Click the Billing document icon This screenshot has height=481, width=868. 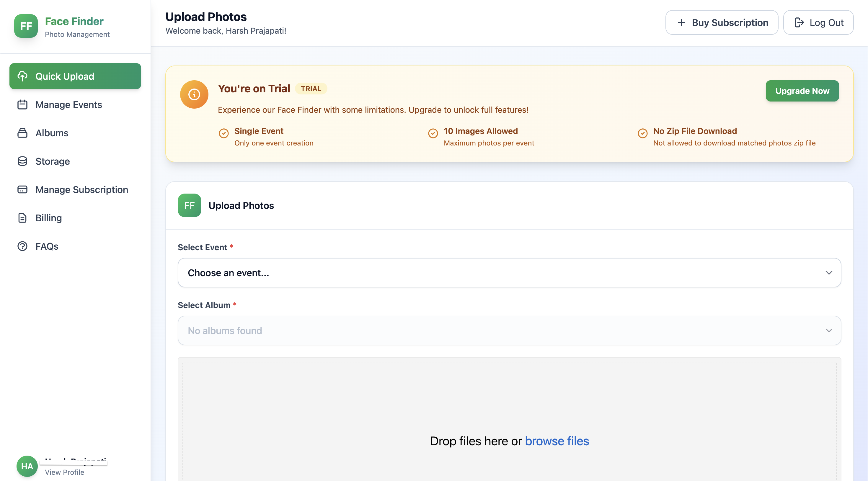(x=22, y=217)
